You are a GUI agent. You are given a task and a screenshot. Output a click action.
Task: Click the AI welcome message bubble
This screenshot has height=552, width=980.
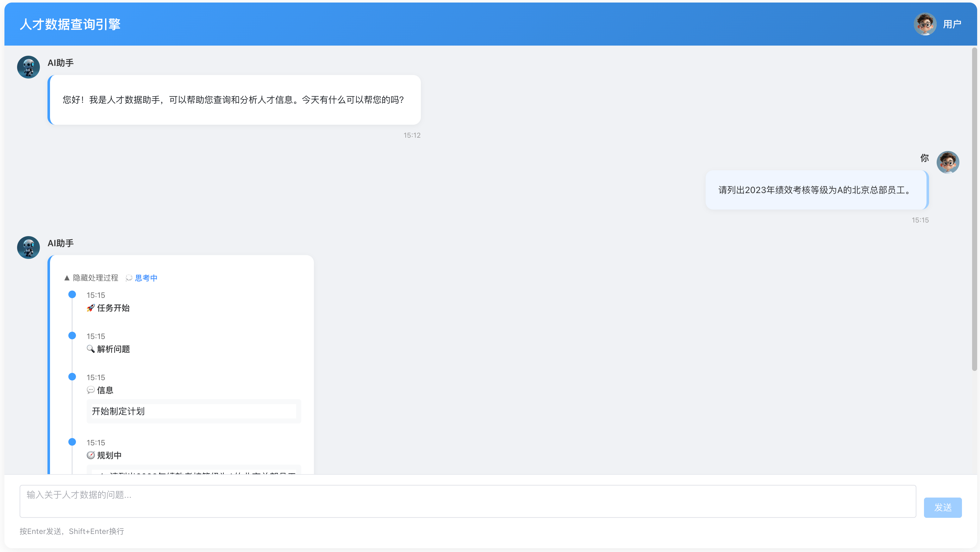(234, 100)
